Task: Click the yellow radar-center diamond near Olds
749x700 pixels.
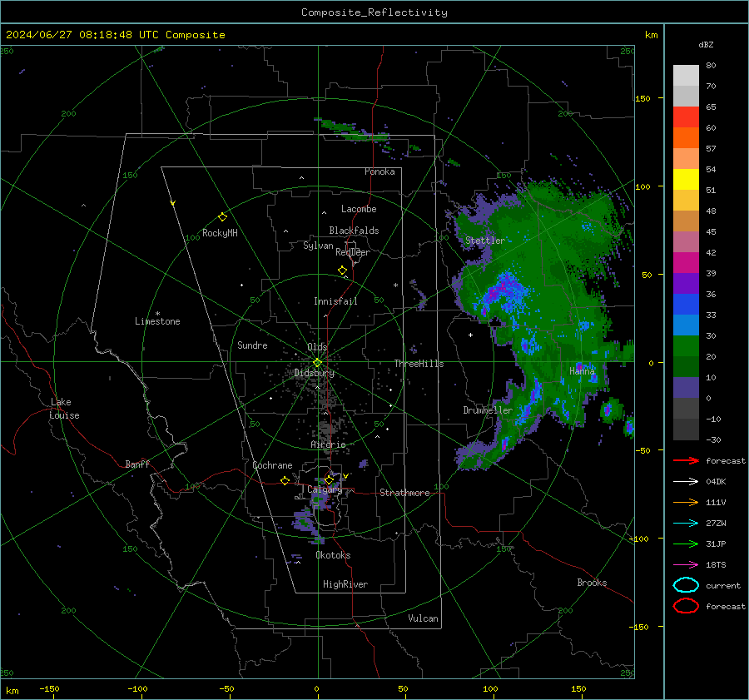Action: pos(317,363)
